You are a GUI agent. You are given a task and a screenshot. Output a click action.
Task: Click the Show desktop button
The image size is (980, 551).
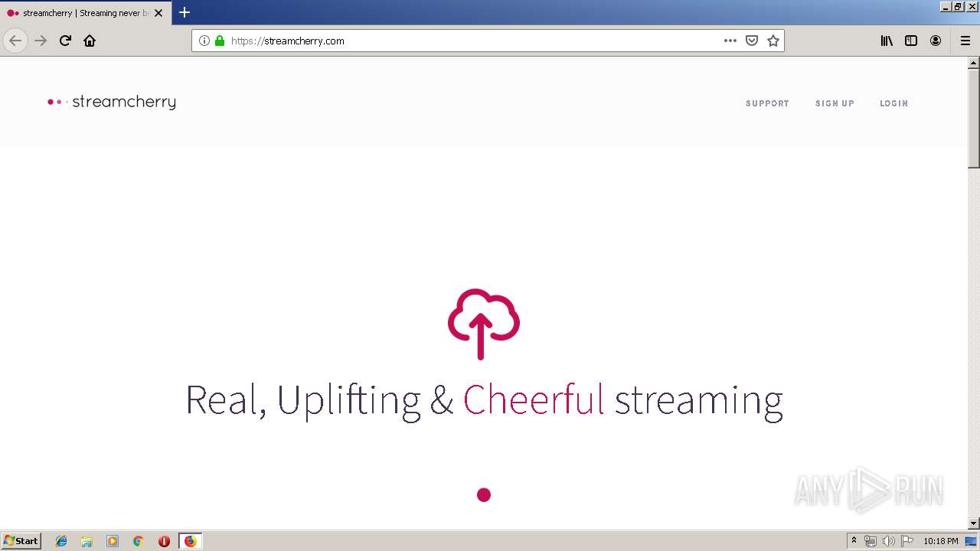[971, 541]
